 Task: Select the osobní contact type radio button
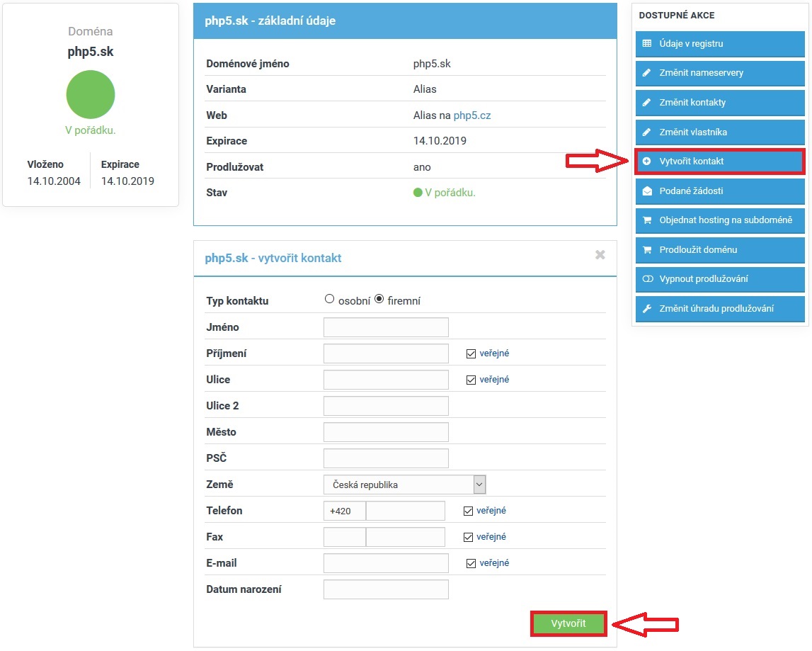pyautogui.click(x=329, y=300)
